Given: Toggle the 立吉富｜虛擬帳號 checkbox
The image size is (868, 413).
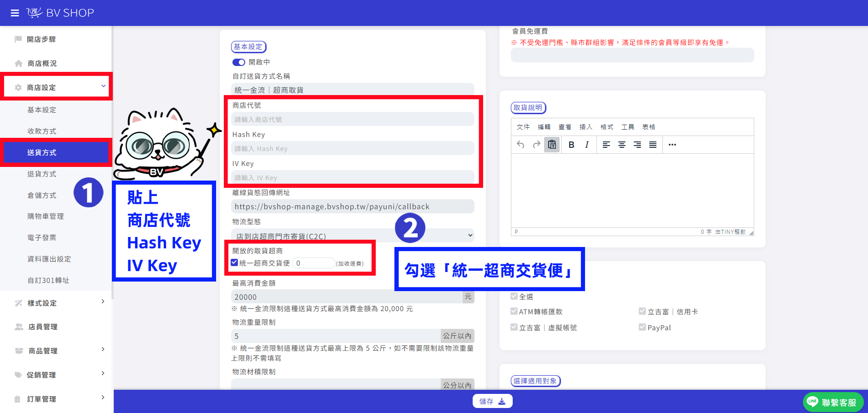Looking at the screenshot, I should pyautogui.click(x=514, y=327).
